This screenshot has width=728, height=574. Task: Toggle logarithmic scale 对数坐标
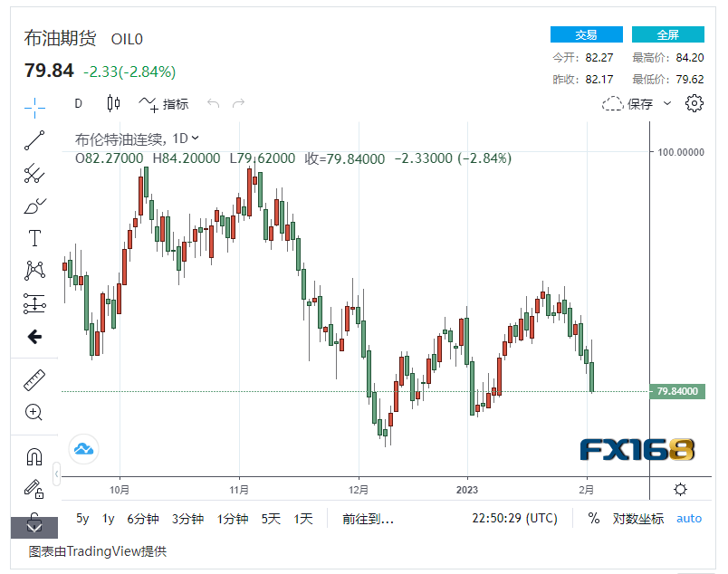click(638, 518)
